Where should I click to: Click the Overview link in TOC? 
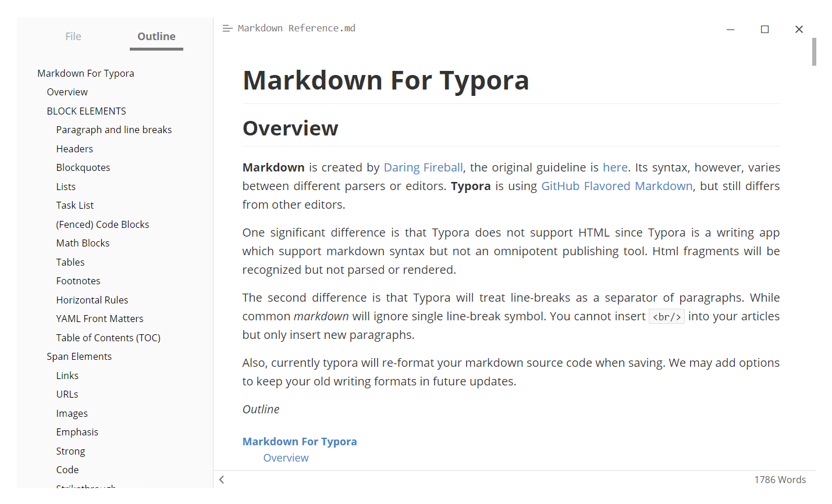click(286, 457)
